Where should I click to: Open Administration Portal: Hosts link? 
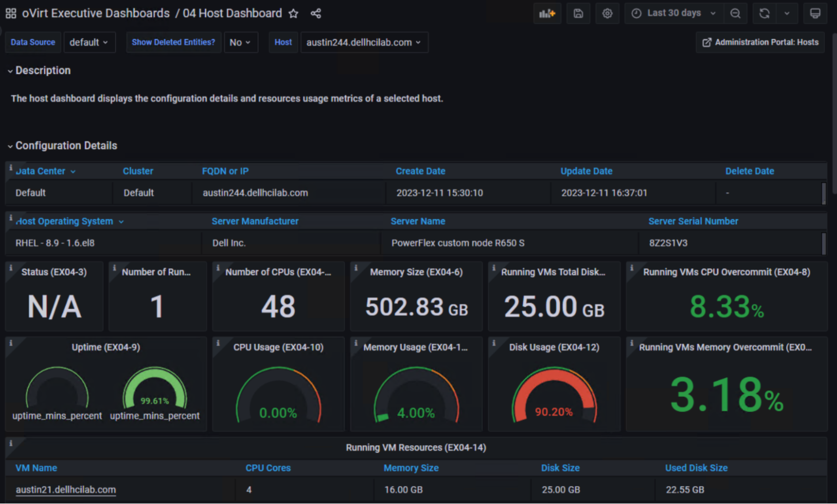(760, 42)
